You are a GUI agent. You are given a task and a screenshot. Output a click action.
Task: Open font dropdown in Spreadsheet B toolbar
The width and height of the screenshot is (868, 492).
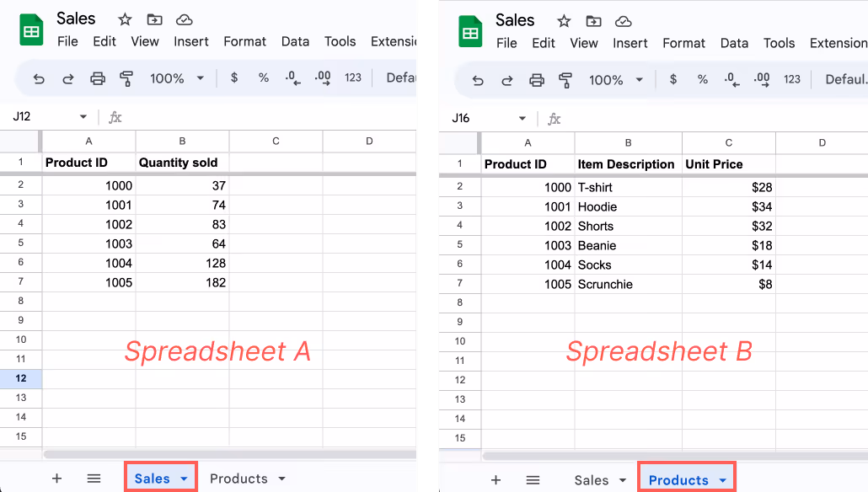tap(846, 80)
